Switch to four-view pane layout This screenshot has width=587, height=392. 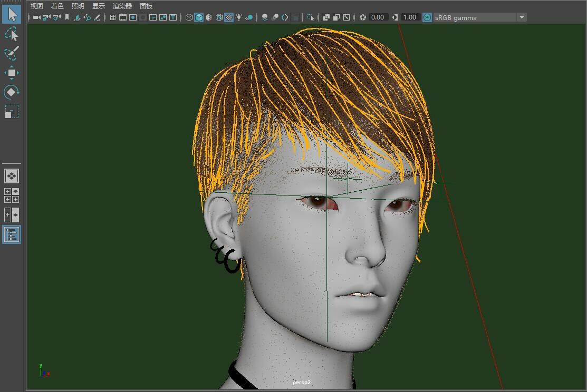(12, 195)
